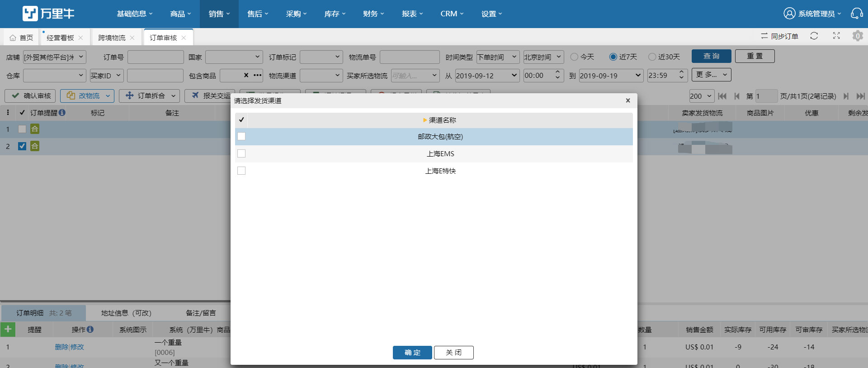Go to the next page icon

[846, 96]
